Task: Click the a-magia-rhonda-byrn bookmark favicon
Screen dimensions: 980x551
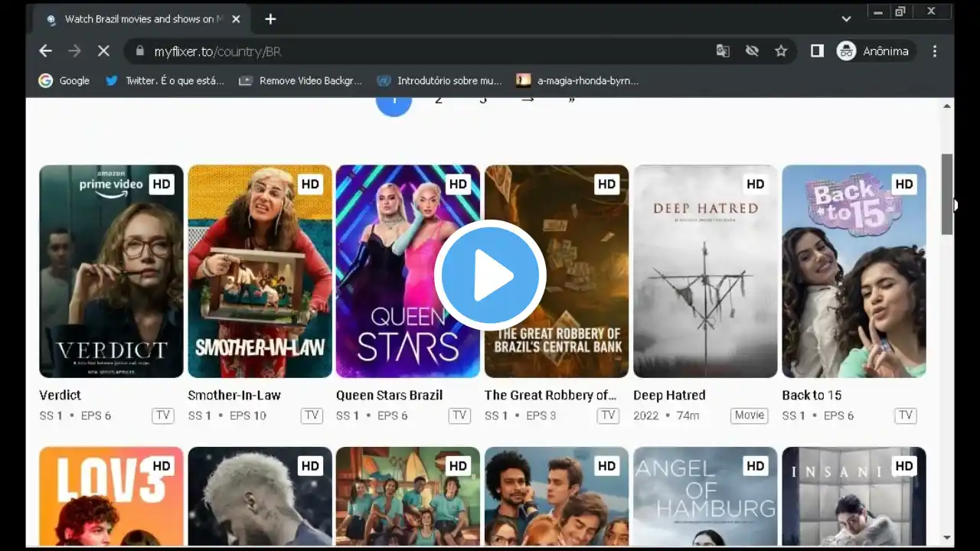Action: (x=524, y=80)
